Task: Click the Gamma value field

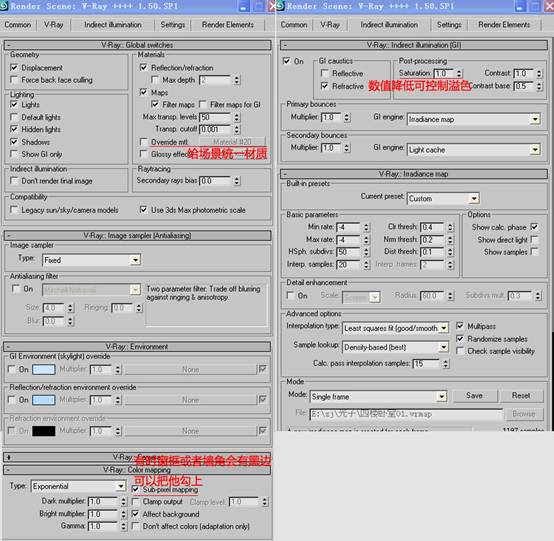Action: 102,526
